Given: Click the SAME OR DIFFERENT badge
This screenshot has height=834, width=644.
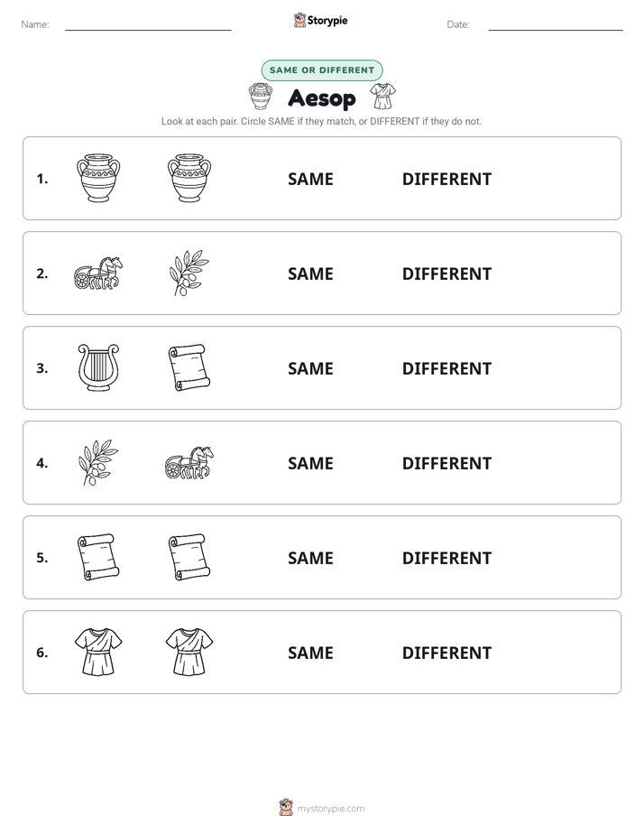Looking at the screenshot, I should click(322, 70).
